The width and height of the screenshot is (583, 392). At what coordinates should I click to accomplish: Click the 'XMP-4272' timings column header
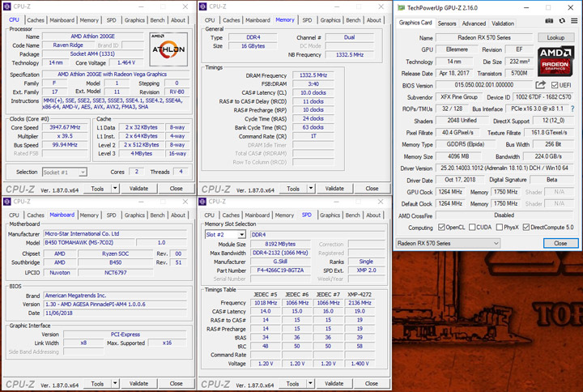360,295
